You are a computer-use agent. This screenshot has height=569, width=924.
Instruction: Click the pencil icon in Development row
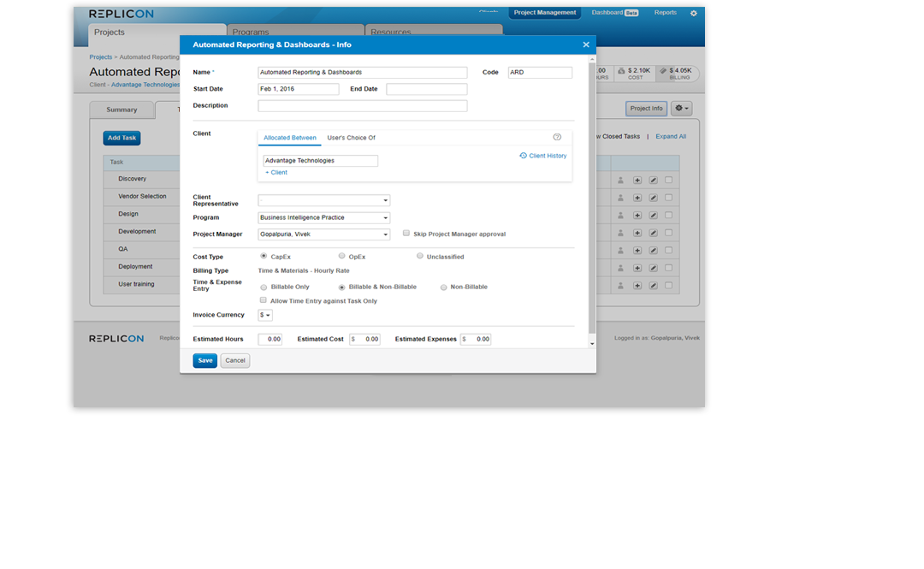click(x=653, y=233)
